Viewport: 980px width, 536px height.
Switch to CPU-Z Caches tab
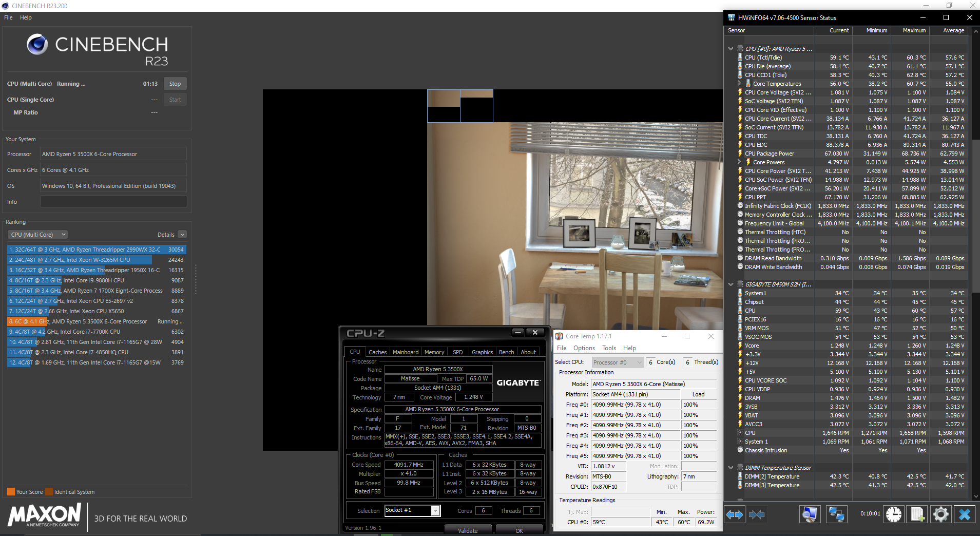tap(377, 352)
